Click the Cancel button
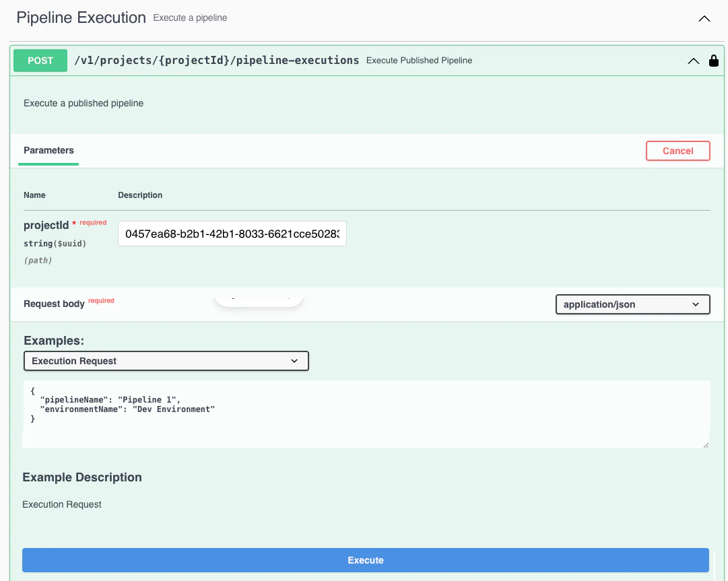Viewport: 728px width, 581px height. coord(677,151)
